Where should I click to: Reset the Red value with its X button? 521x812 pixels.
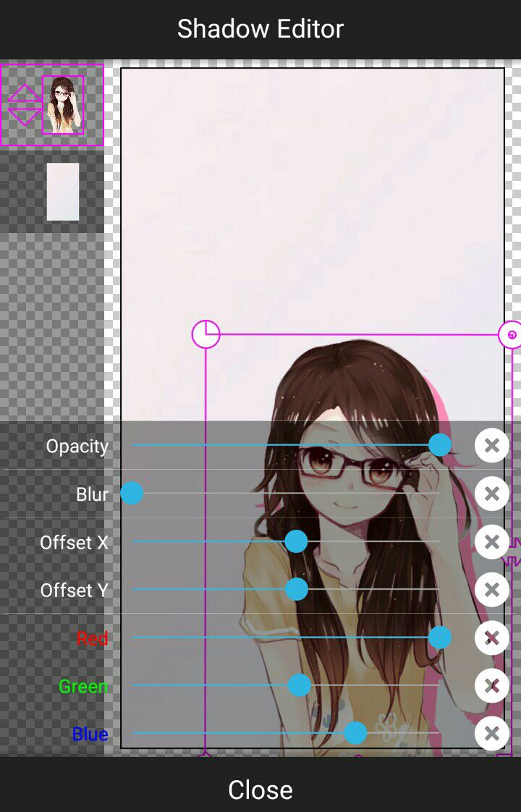point(491,638)
